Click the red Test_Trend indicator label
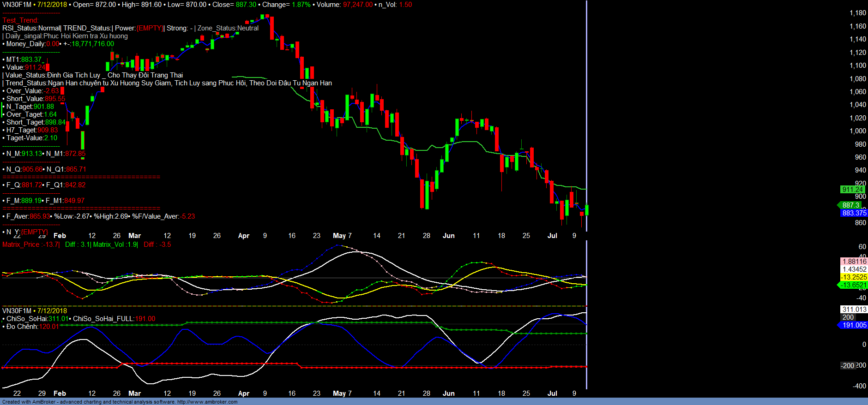This screenshot has height=405, width=868. pos(20,20)
